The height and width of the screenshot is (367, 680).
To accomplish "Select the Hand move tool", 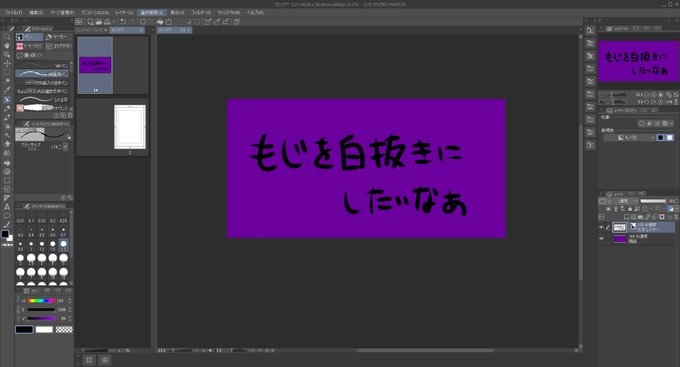I will click(x=7, y=46).
